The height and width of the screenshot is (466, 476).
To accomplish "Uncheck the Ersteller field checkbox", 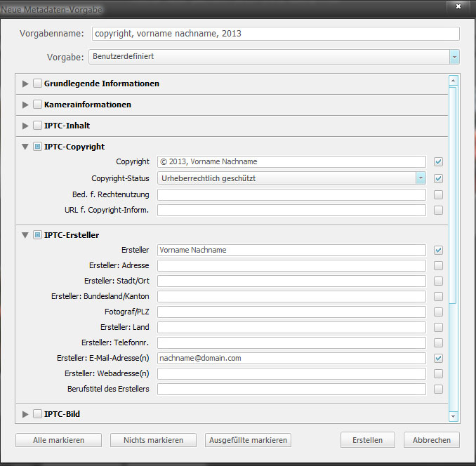I will tap(438, 250).
